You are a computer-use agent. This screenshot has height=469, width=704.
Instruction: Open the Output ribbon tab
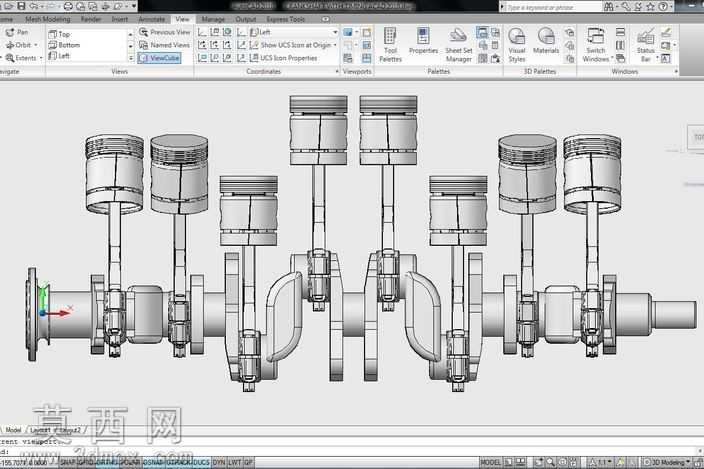point(246,19)
